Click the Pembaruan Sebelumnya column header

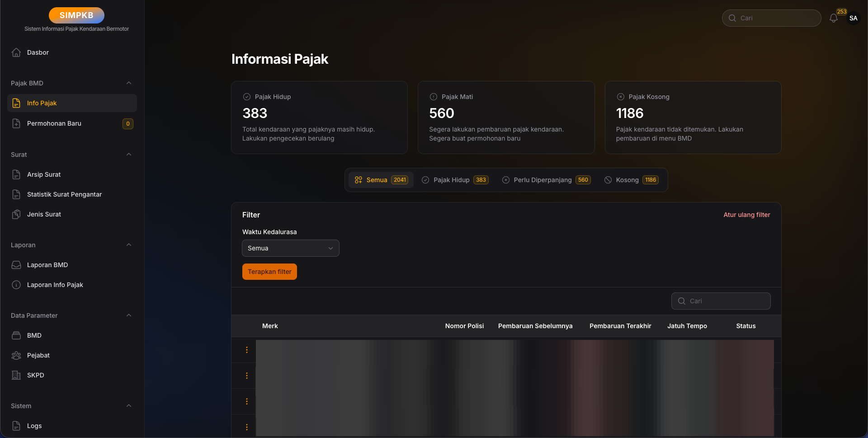point(535,326)
